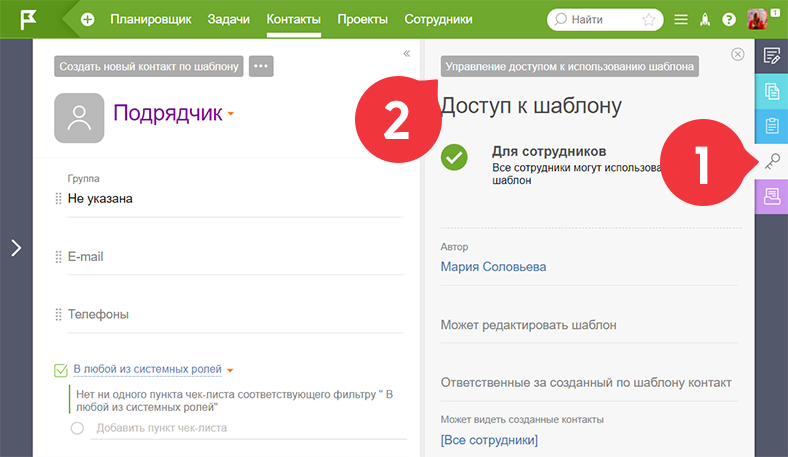
Task: Click the star favorites icon in search
Action: coord(649,20)
